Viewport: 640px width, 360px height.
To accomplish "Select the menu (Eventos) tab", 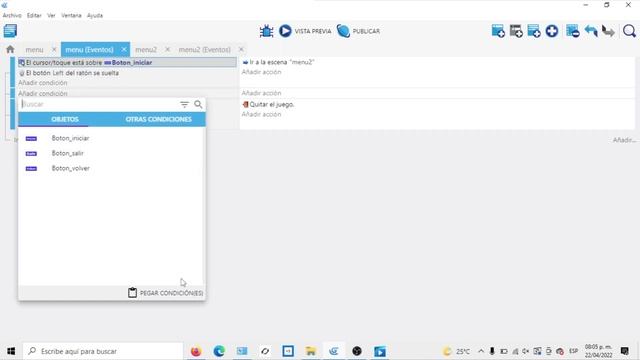I will [x=89, y=49].
